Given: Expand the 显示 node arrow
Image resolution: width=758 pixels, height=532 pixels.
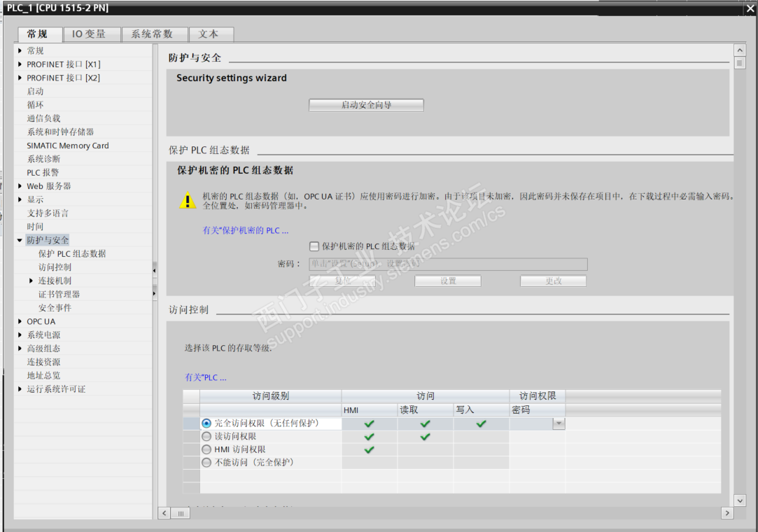Looking at the screenshot, I should pyautogui.click(x=20, y=199).
